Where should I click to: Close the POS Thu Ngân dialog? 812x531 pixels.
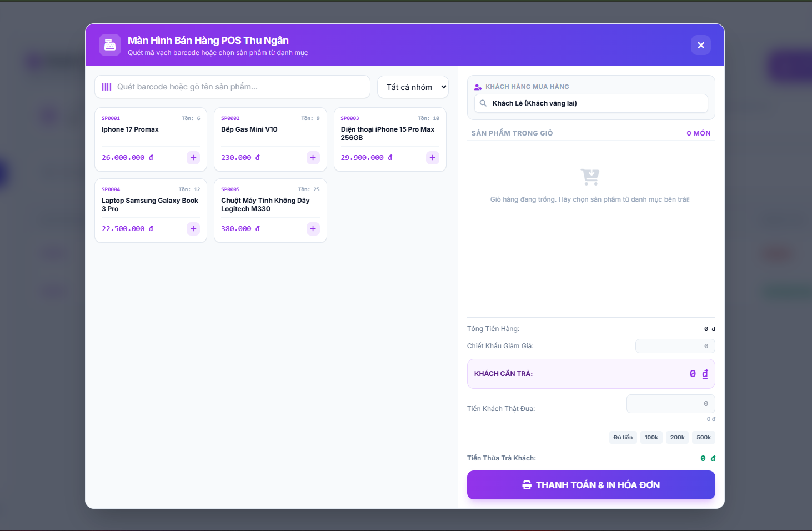pyautogui.click(x=701, y=45)
